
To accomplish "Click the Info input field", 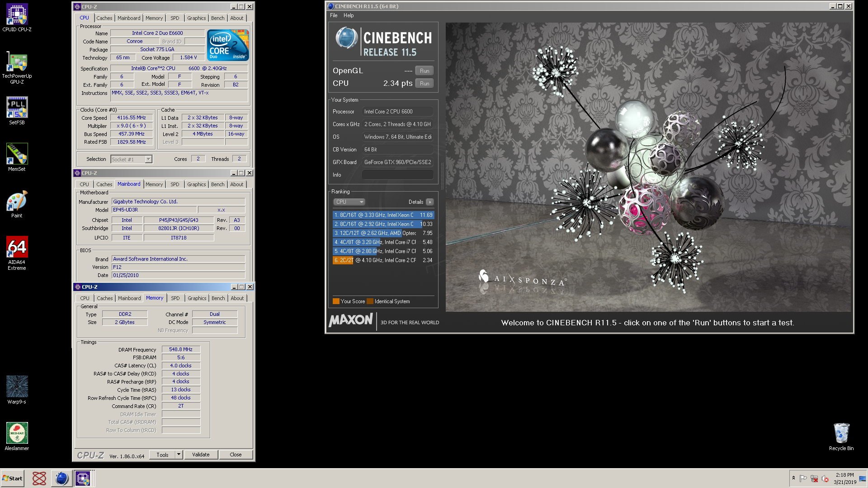I will tap(398, 175).
